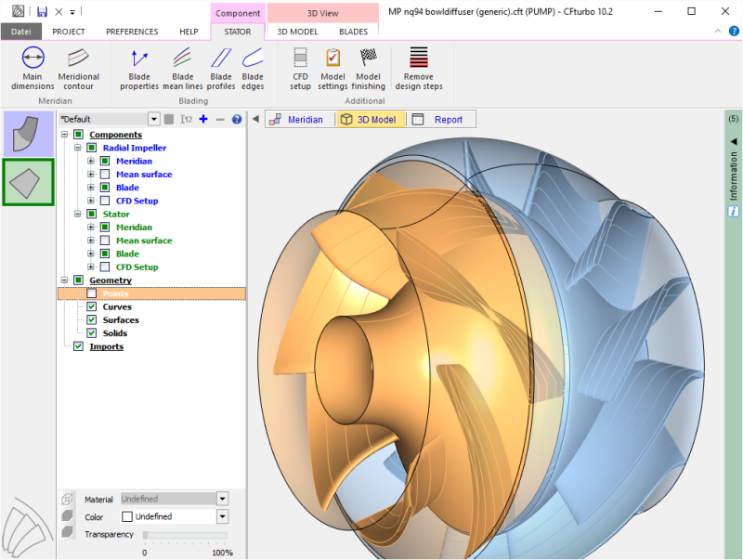Open the Material dropdown
This screenshot has width=743, height=560.
click(222, 499)
